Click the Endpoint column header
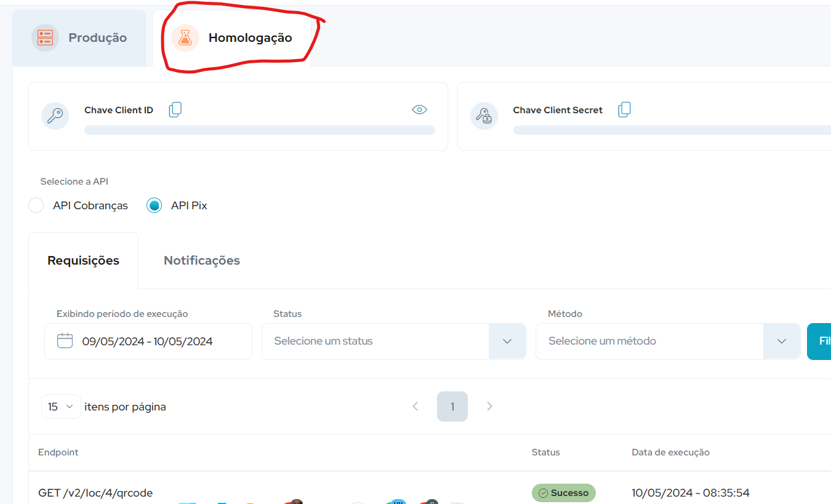This screenshot has height=504, width=831. click(58, 452)
